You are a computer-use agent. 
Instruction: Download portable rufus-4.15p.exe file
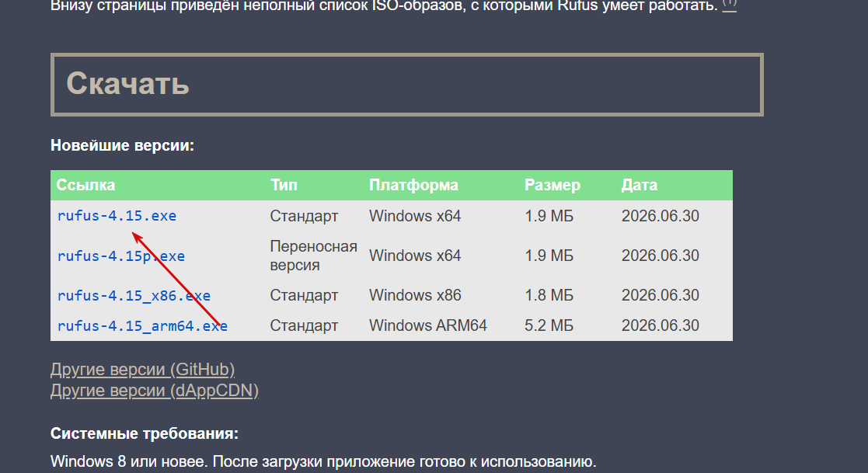[x=121, y=256]
